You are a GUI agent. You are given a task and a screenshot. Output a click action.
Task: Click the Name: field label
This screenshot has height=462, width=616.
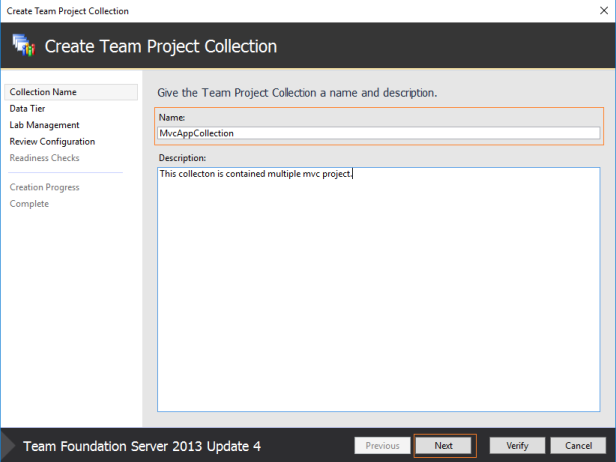point(172,117)
